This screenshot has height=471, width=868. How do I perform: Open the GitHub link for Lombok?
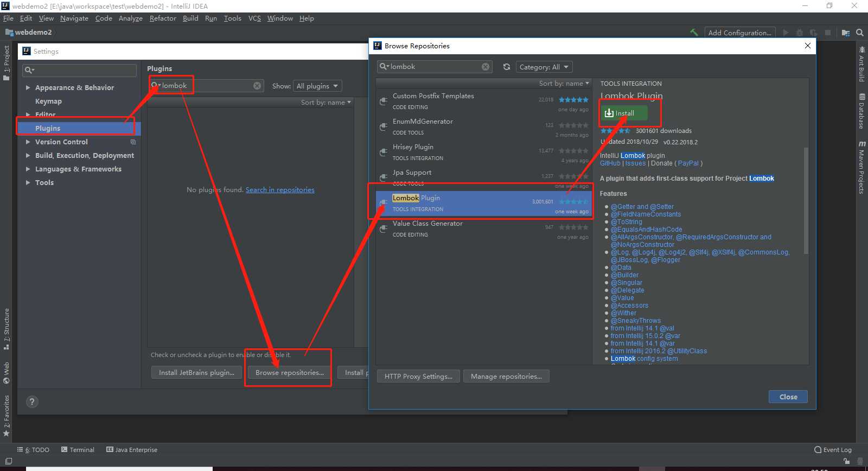tap(610, 163)
